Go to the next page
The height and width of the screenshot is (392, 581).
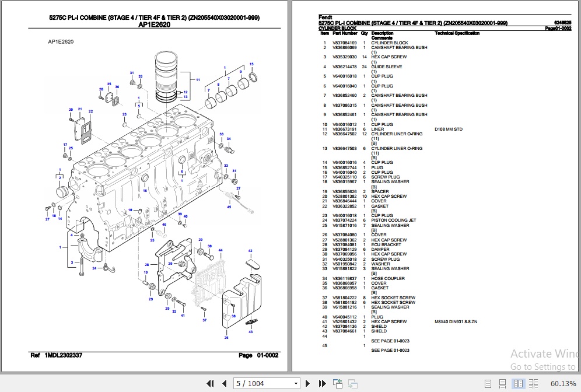[x=307, y=383]
